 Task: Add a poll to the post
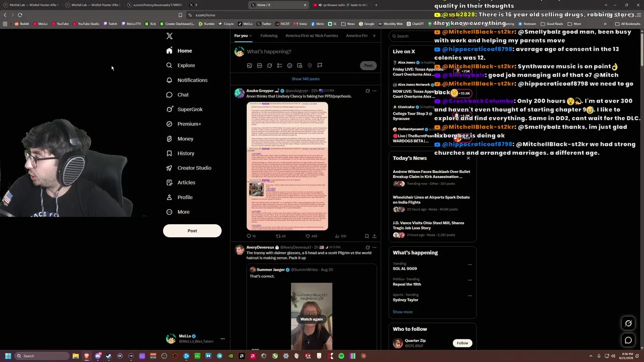[x=280, y=65]
